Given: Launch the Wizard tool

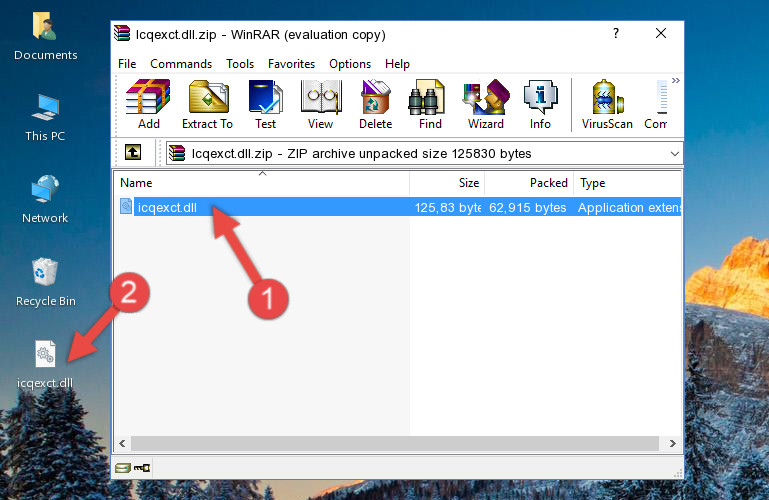Looking at the screenshot, I should pyautogui.click(x=486, y=104).
